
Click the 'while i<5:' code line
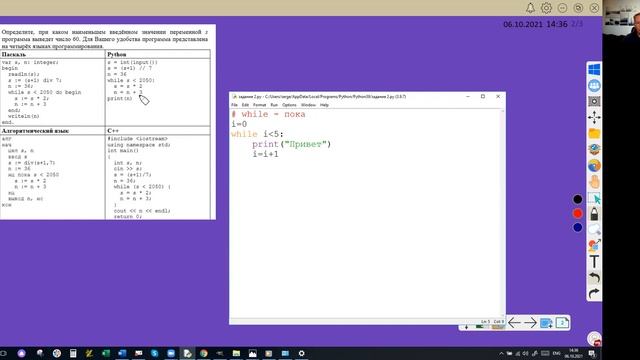(257, 134)
